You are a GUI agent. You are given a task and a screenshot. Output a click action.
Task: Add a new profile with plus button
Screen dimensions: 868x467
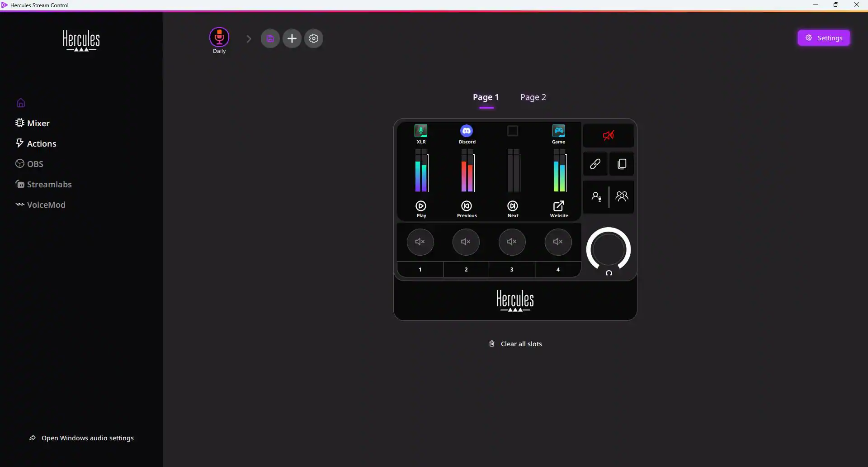(292, 38)
